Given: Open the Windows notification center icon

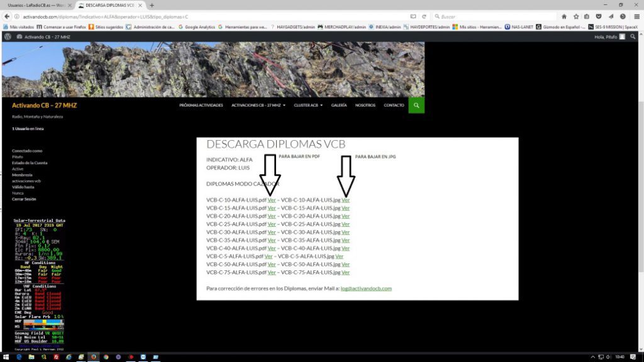Looking at the screenshot, I should pyautogui.click(x=633, y=357).
